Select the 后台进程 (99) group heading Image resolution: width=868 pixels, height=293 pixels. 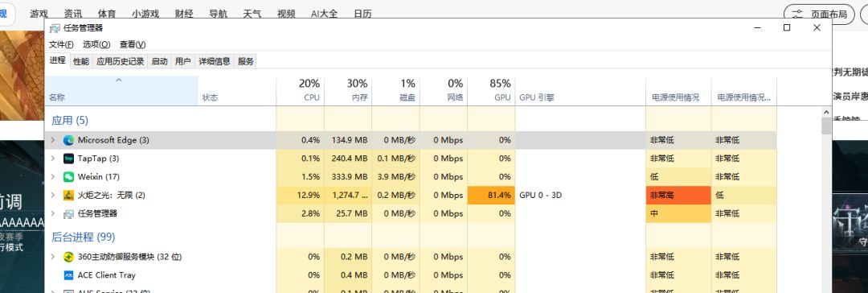[83, 237]
